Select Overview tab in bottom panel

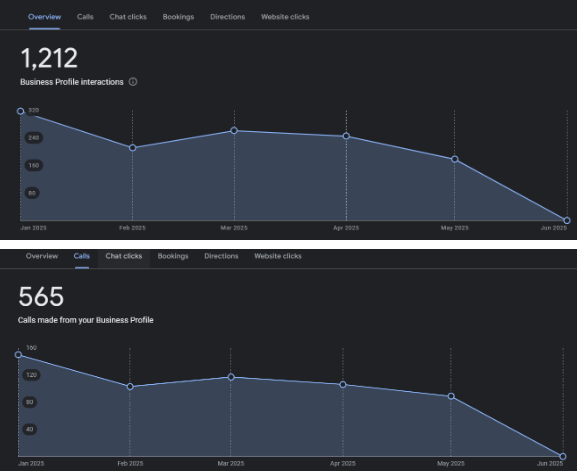[x=42, y=256]
